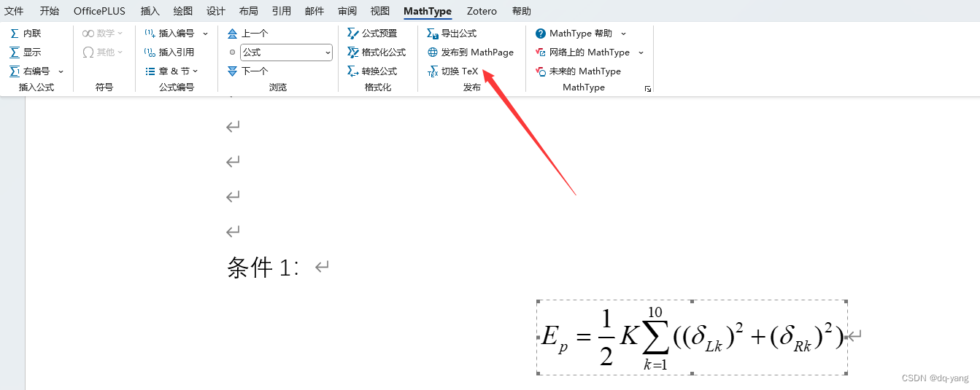Switch to the Zotero tab
This screenshot has width=980, height=390.
[482, 11]
